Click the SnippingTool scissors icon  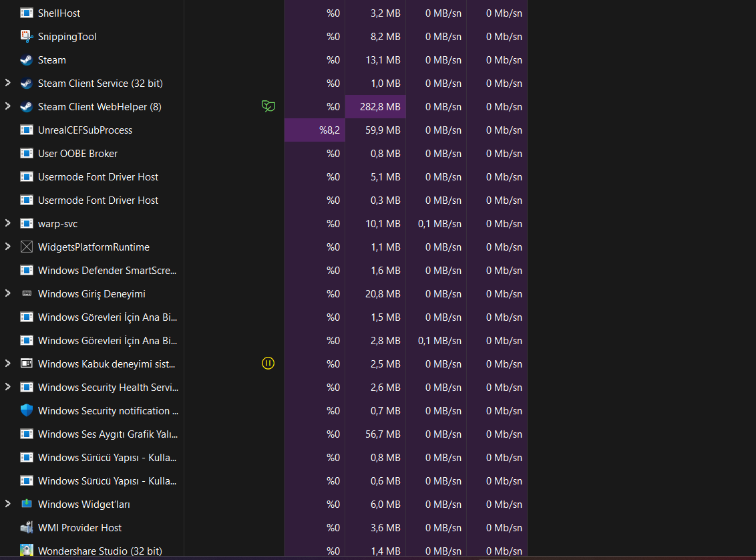(x=27, y=36)
